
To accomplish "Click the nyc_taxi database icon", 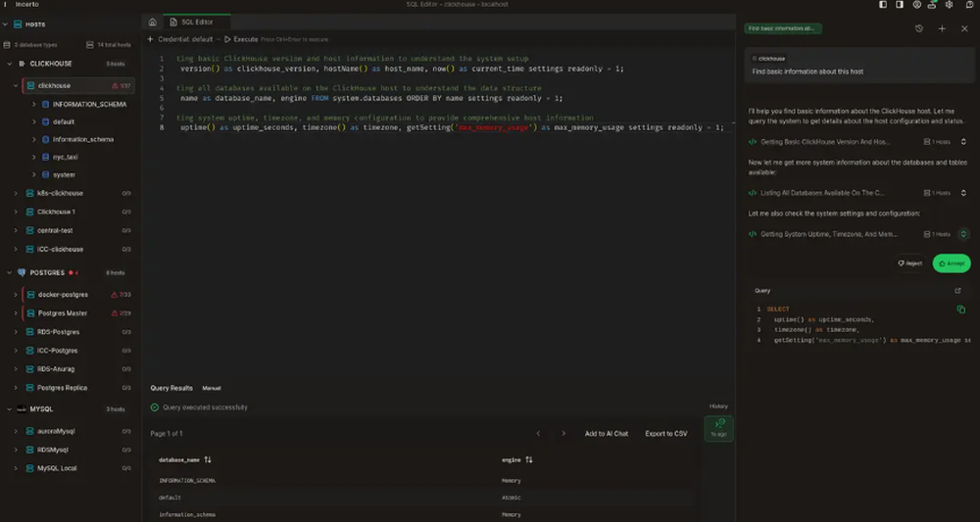I will (45, 157).
